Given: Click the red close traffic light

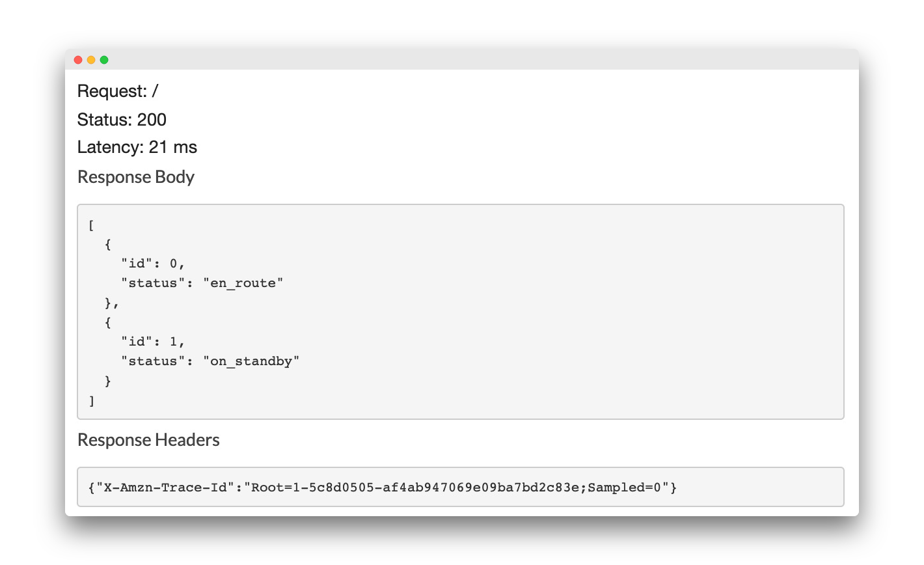Looking at the screenshot, I should [78, 59].
